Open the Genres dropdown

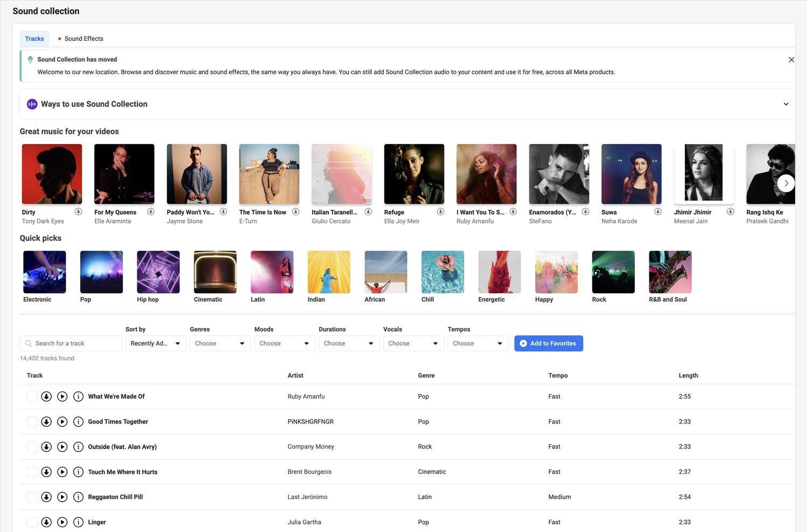[220, 343]
